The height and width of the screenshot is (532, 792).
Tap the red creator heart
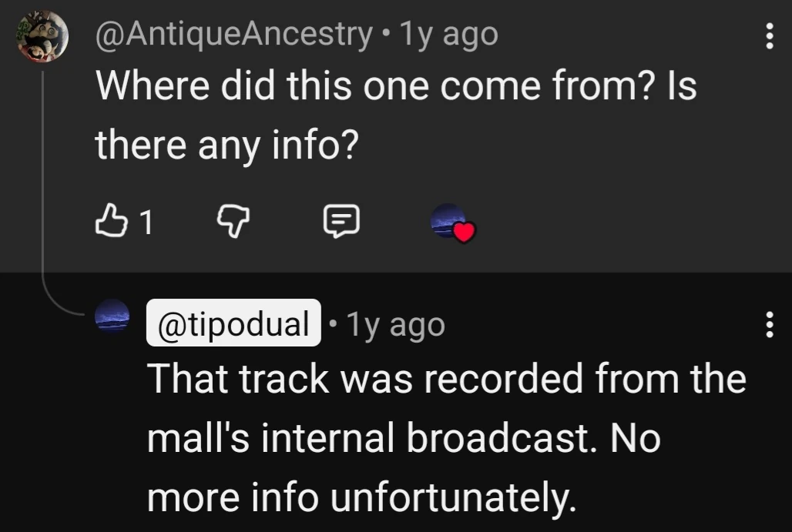pos(463,232)
